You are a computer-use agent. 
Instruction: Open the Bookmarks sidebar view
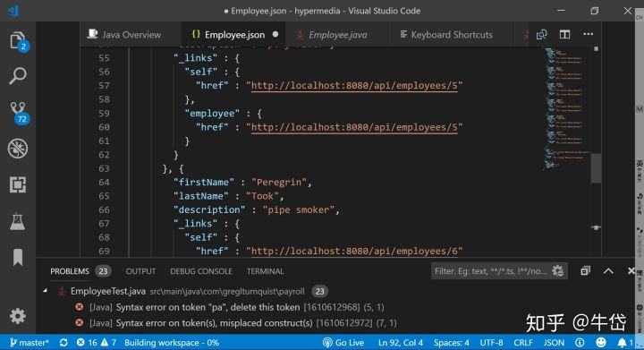pyautogui.click(x=18, y=257)
